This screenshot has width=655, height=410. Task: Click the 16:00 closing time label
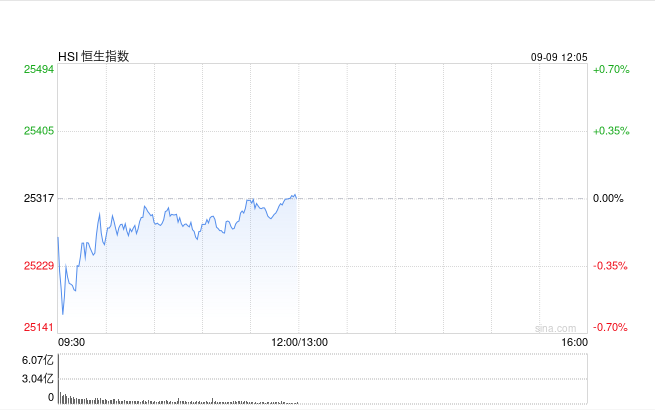click(x=574, y=342)
